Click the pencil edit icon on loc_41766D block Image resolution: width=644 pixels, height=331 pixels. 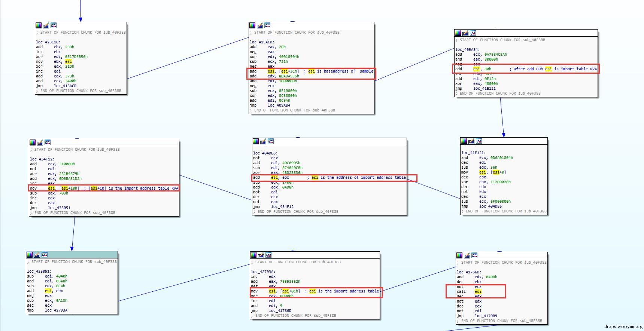point(467,255)
